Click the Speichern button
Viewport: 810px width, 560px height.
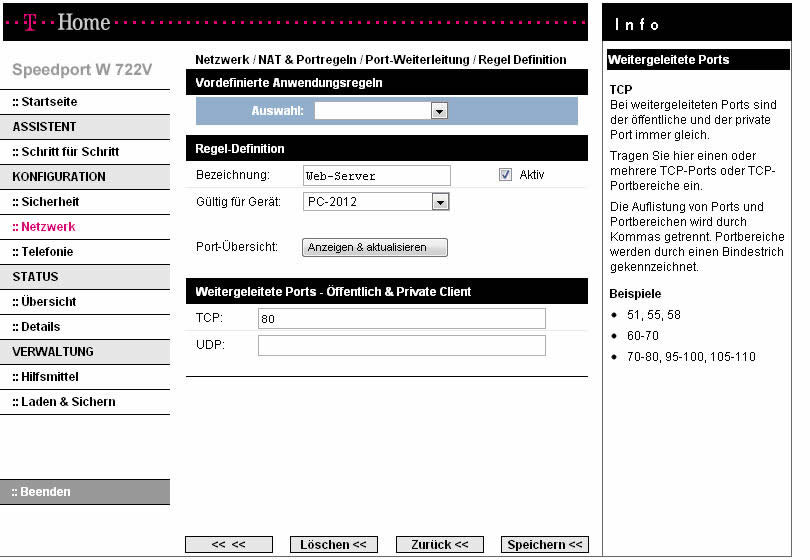[x=544, y=545]
